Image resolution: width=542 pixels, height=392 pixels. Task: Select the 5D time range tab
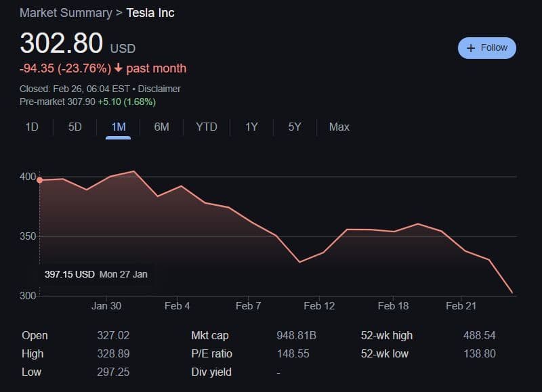tap(75, 127)
